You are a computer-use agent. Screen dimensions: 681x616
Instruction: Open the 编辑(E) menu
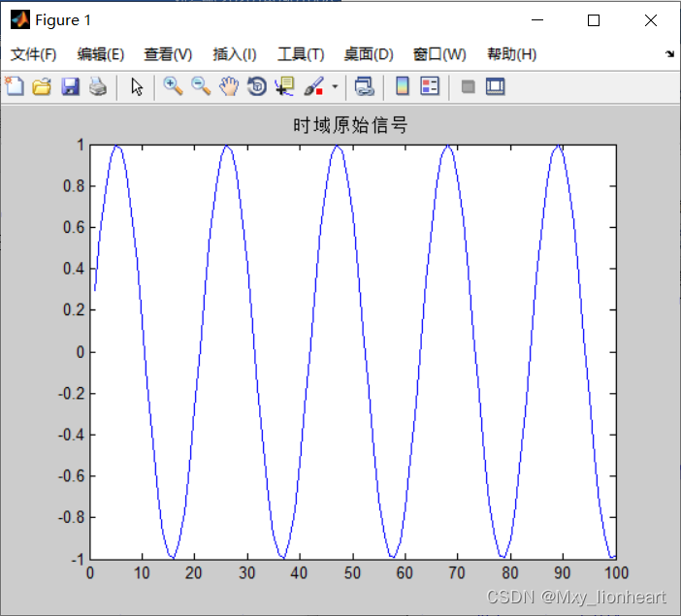(101, 54)
